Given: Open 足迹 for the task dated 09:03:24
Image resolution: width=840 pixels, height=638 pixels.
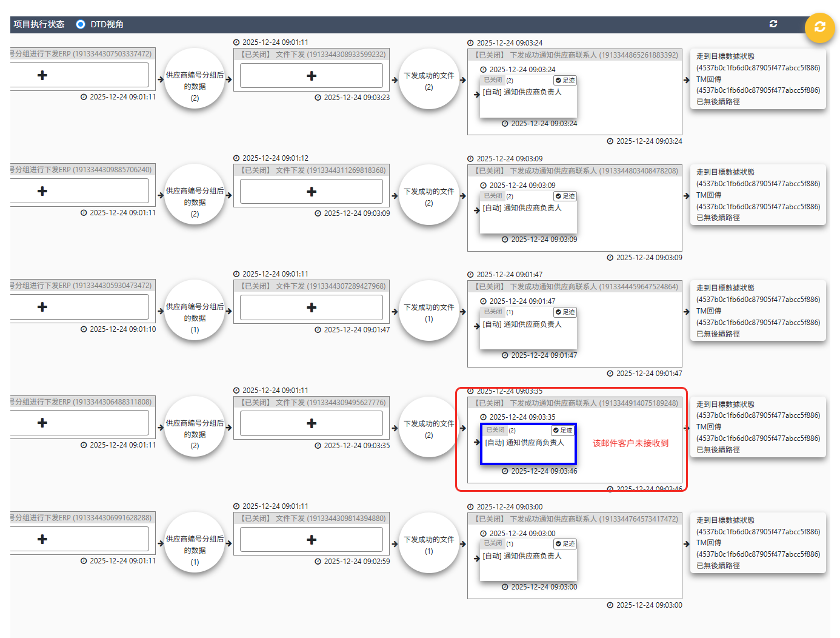Looking at the screenshot, I should [565, 80].
